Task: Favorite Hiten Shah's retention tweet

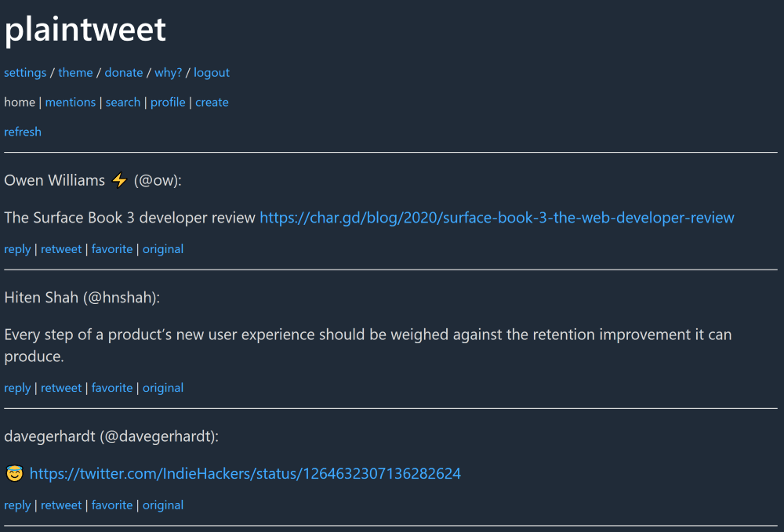Action: click(112, 388)
